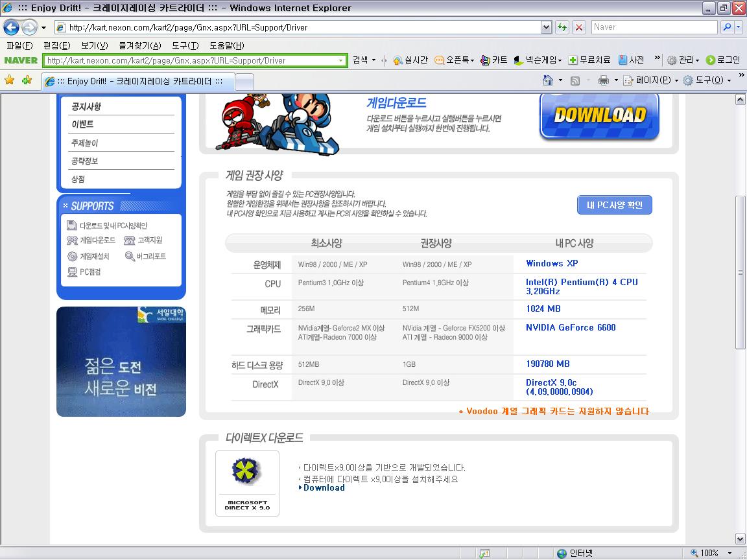Click 게임재설치 in the SUPPORTS panel

88,256
